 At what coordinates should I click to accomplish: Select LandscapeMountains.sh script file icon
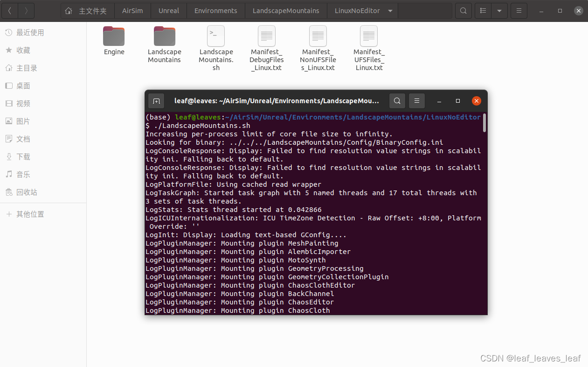216,36
